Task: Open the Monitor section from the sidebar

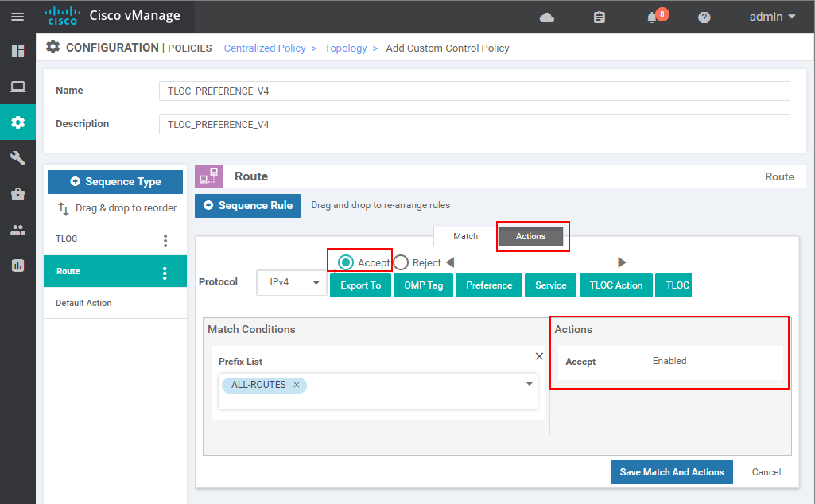Action: [17, 87]
